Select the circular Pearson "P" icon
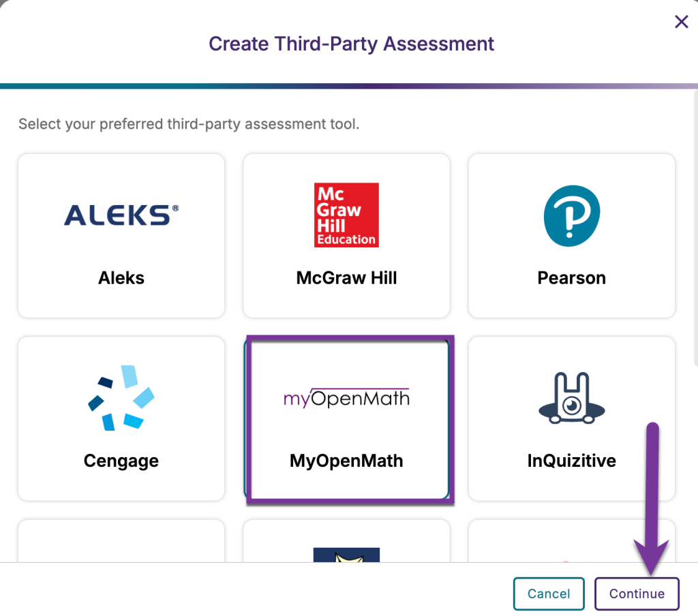The width and height of the screenshot is (698, 616). click(x=571, y=215)
